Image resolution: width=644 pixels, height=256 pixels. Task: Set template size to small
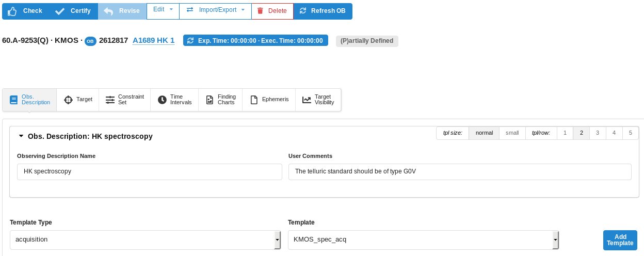pyautogui.click(x=512, y=133)
